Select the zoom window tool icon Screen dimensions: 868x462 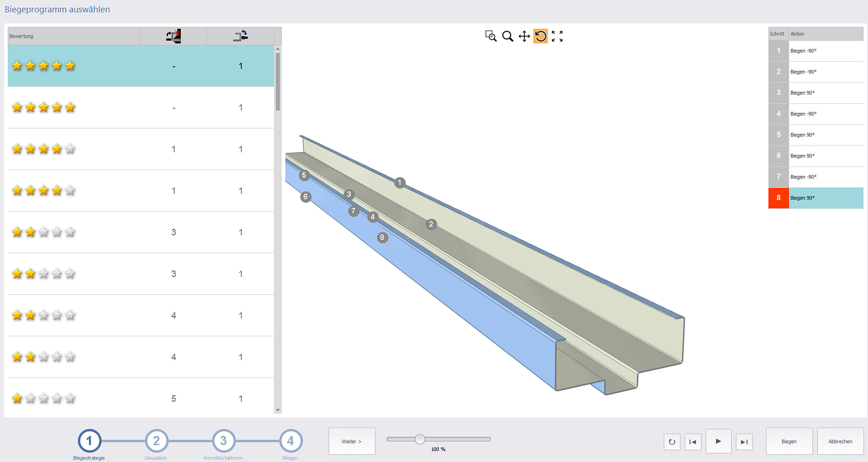tap(491, 36)
